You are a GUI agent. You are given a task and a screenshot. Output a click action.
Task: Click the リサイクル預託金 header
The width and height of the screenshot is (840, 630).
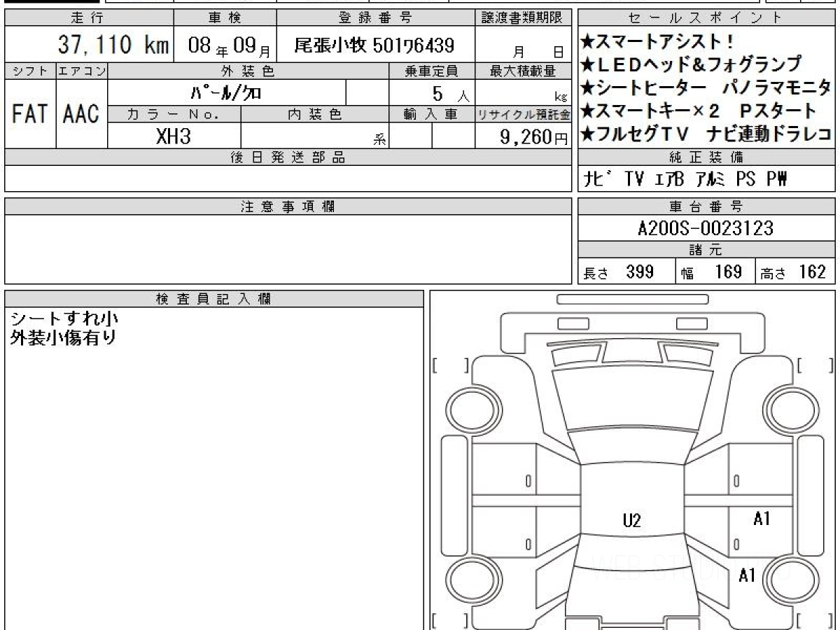(524, 114)
